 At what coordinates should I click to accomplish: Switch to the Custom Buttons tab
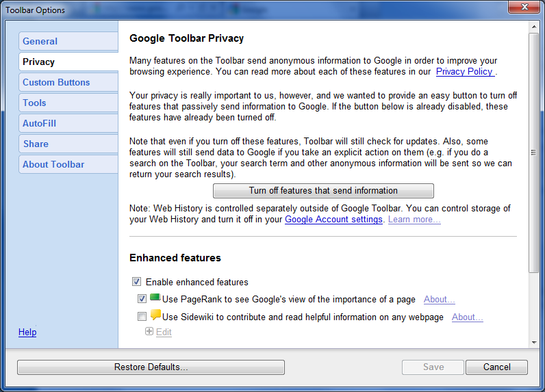(68, 82)
